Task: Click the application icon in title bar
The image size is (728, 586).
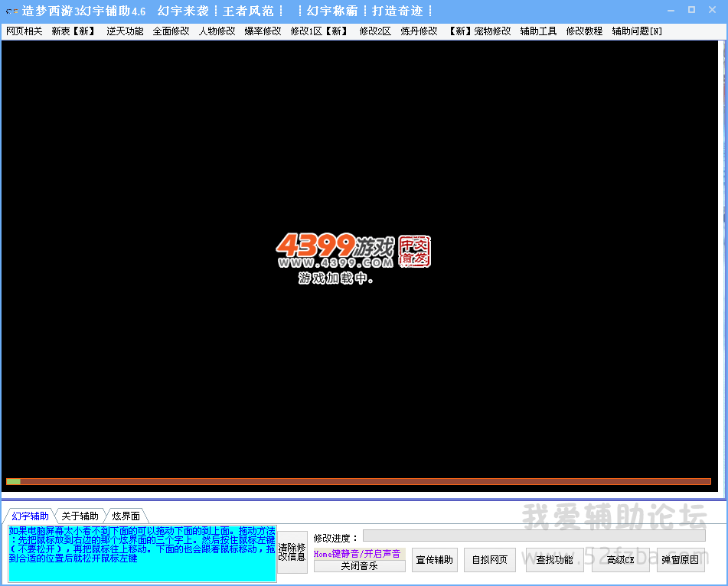Action: click(x=11, y=11)
